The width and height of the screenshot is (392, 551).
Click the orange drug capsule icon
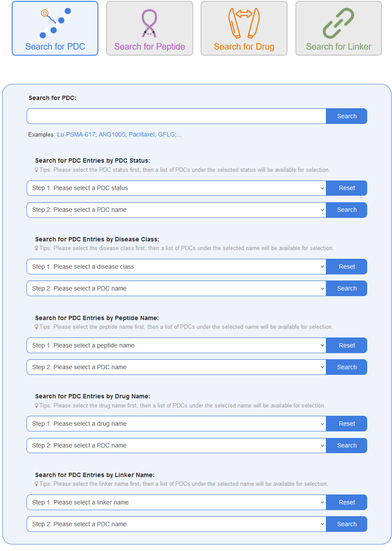244,23
